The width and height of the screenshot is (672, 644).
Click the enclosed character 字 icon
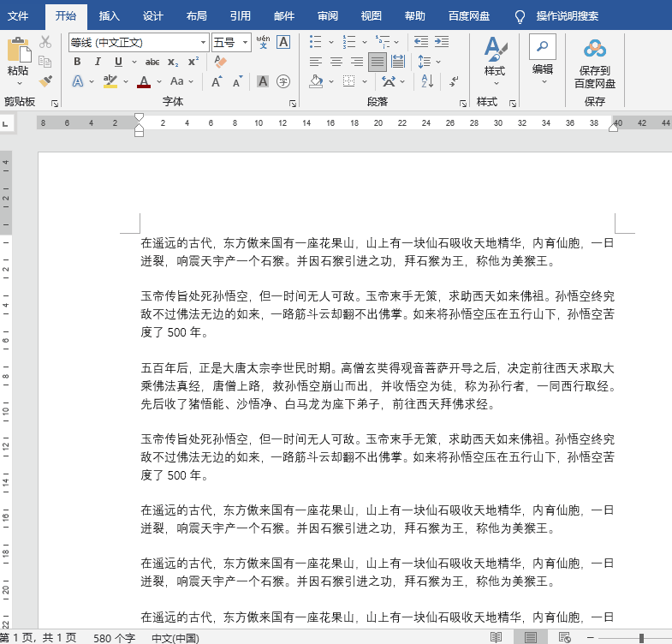click(283, 81)
